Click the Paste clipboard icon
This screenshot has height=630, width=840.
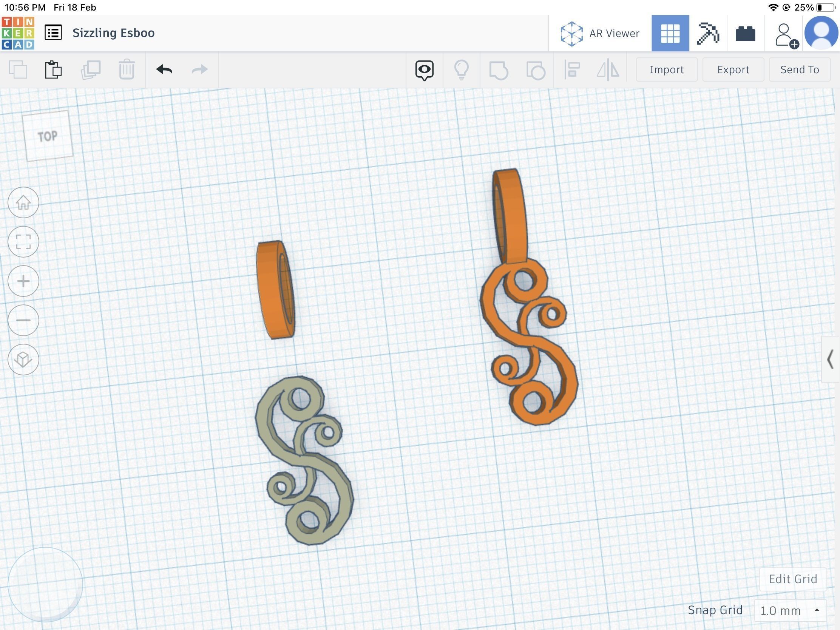[53, 69]
